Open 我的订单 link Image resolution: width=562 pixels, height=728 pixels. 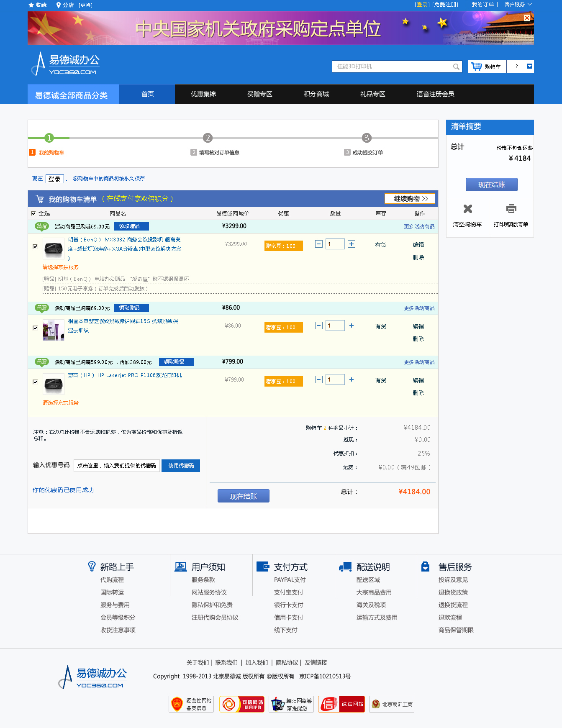coord(482,5)
